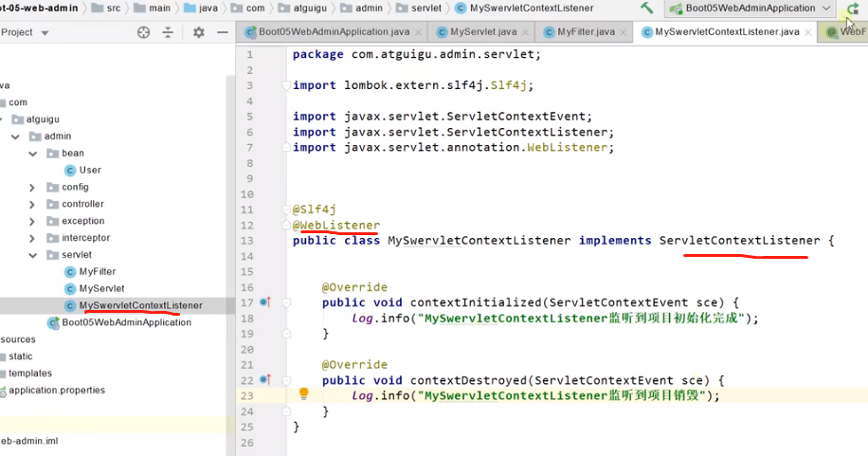This screenshot has width=868, height=456.
Task: Click ServletContextListener in class declaration
Action: [739, 241]
